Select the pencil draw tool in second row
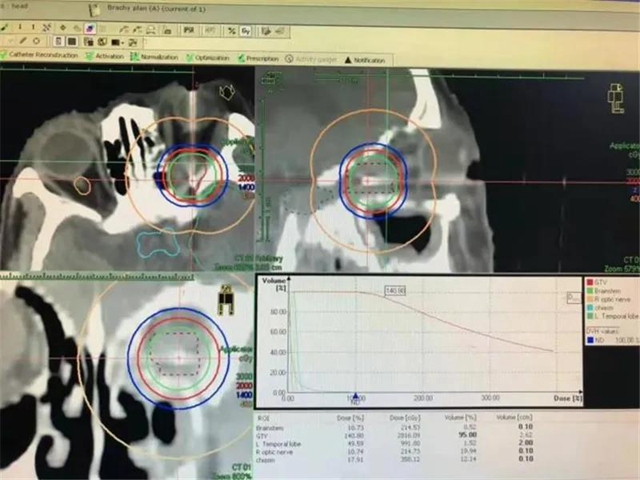The image size is (640, 480). pyautogui.click(x=23, y=40)
